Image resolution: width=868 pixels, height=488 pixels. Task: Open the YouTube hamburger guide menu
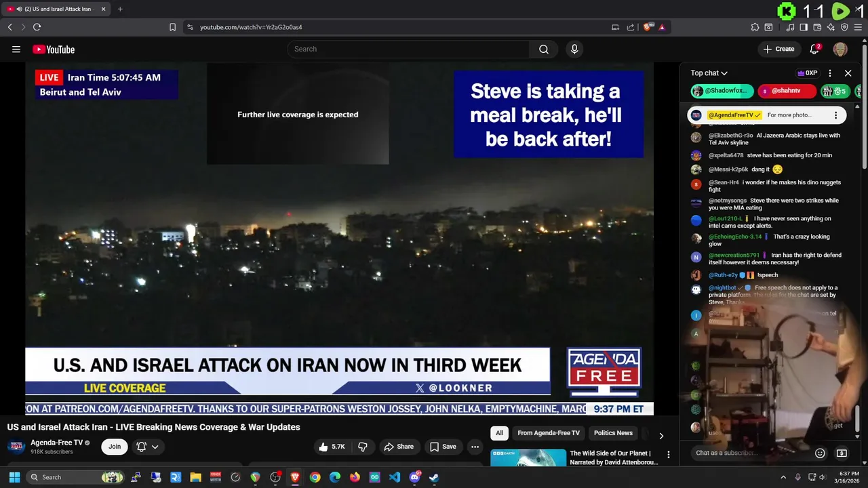pos(16,49)
